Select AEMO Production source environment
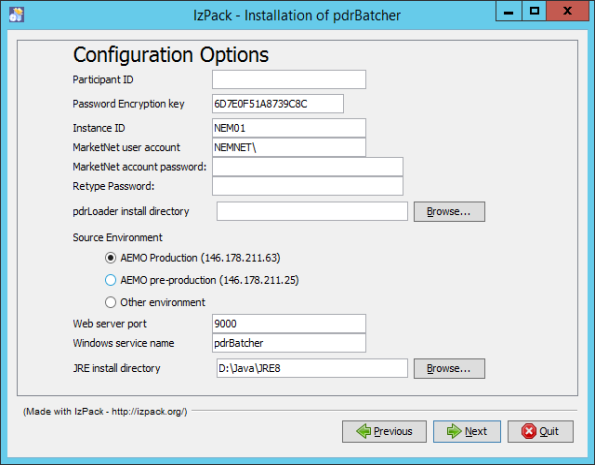Viewport: 595px width, 465px height. (x=110, y=258)
